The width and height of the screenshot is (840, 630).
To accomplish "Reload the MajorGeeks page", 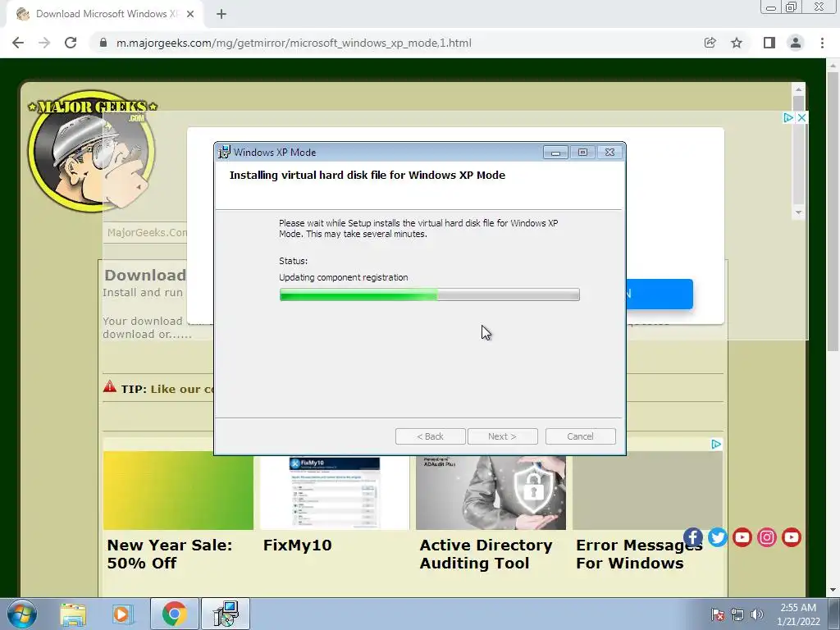I will (x=71, y=43).
